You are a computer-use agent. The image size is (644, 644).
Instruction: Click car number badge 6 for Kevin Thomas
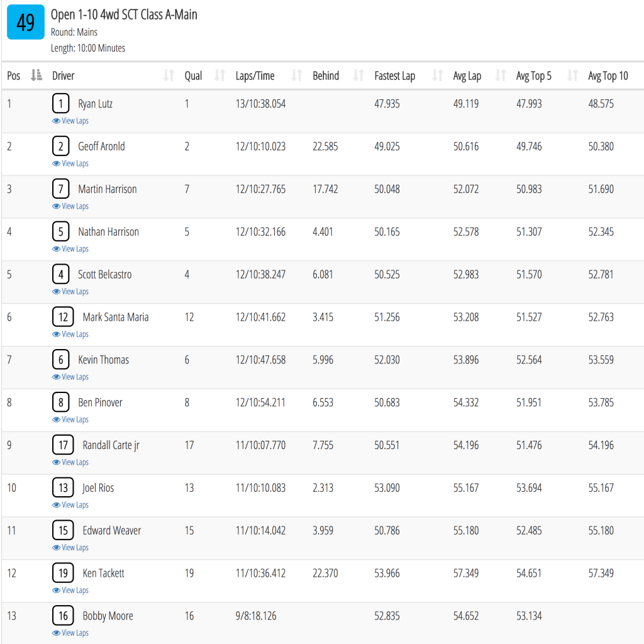click(61, 360)
